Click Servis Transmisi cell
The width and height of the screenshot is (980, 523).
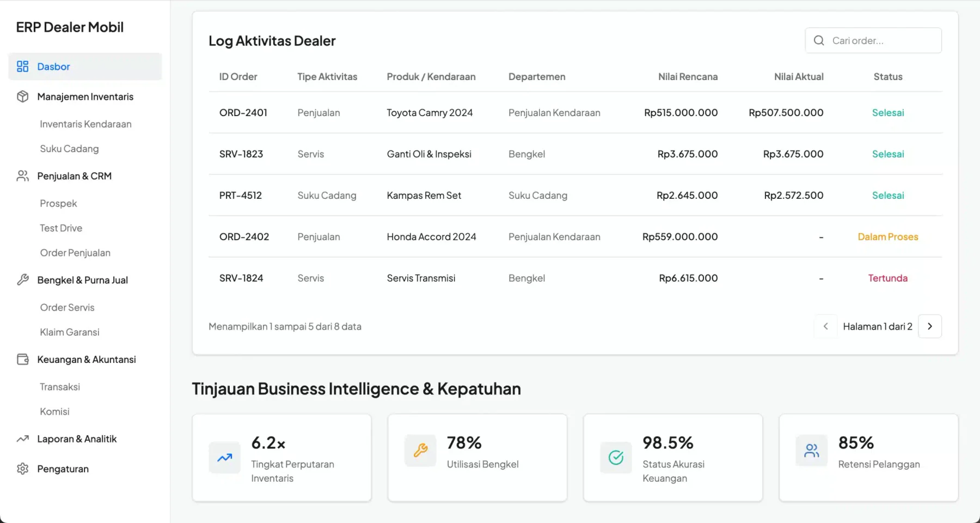click(x=421, y=278)
